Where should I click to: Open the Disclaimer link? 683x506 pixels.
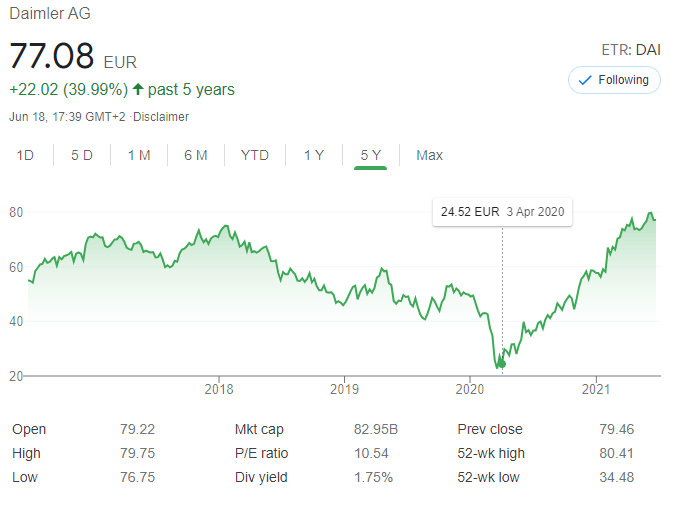161,117
